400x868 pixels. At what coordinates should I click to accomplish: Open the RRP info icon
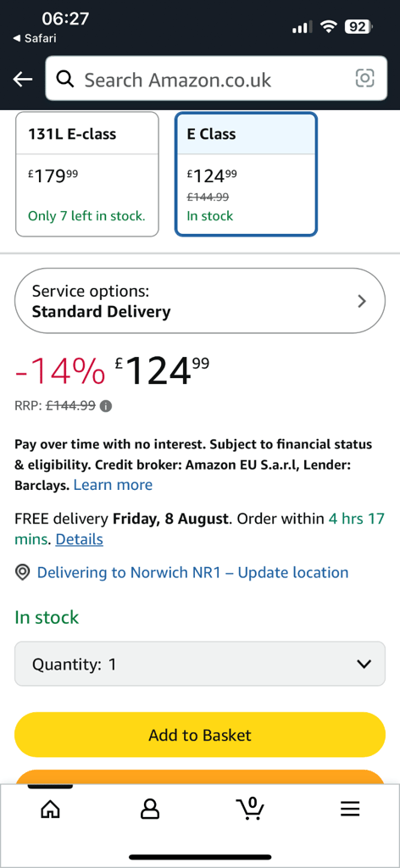(106, 406)
